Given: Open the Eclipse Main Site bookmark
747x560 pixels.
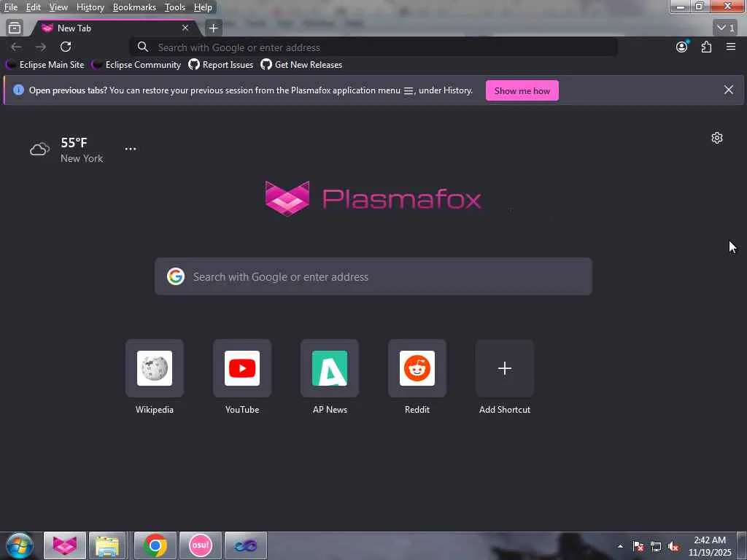Looking at the screenshot, I should click(x=46, y=65).
